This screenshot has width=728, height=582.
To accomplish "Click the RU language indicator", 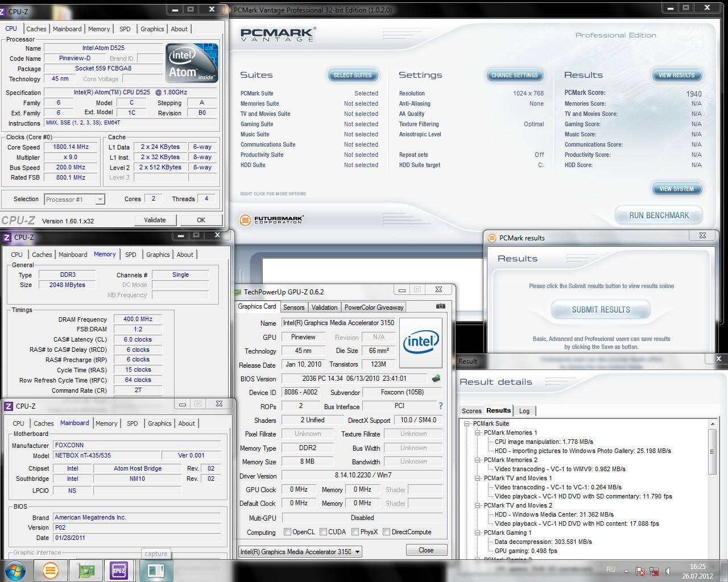I will (x=611, y=569).
